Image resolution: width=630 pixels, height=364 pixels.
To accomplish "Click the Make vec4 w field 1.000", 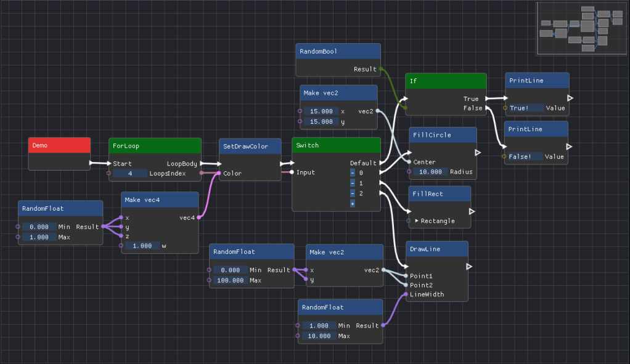I will [x=142, y=246].
